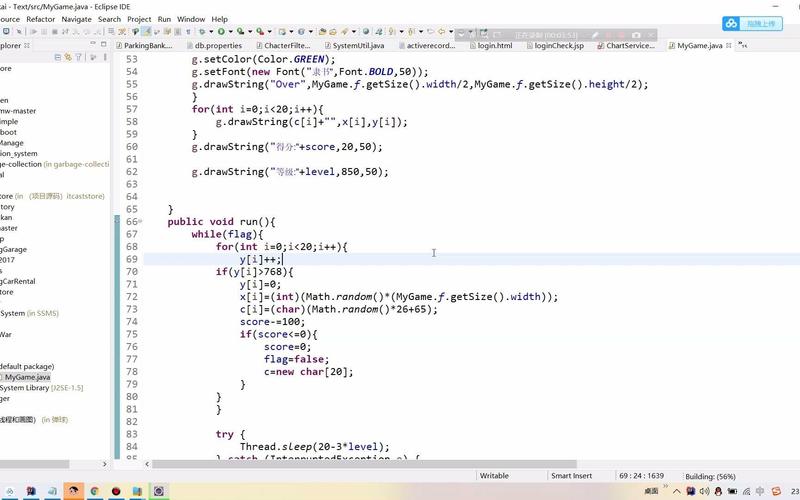Click the Open Task folder icon

(333, 32)
